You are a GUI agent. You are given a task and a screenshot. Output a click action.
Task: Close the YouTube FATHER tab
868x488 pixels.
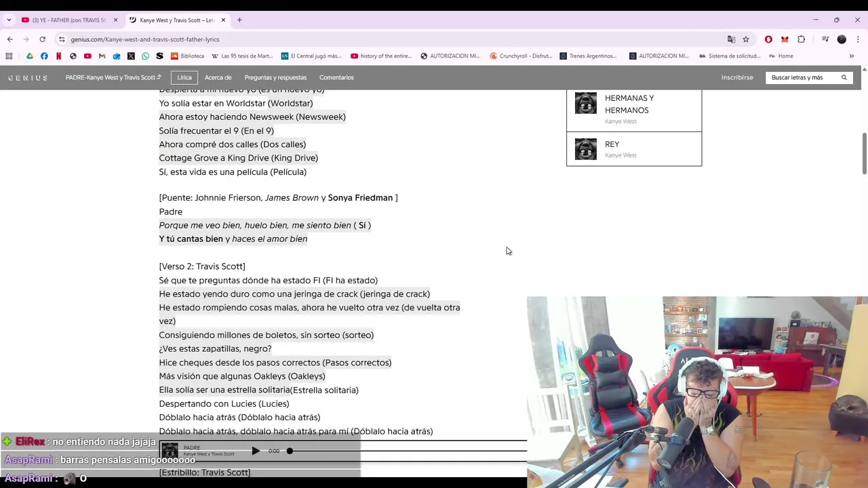point(115,20)
